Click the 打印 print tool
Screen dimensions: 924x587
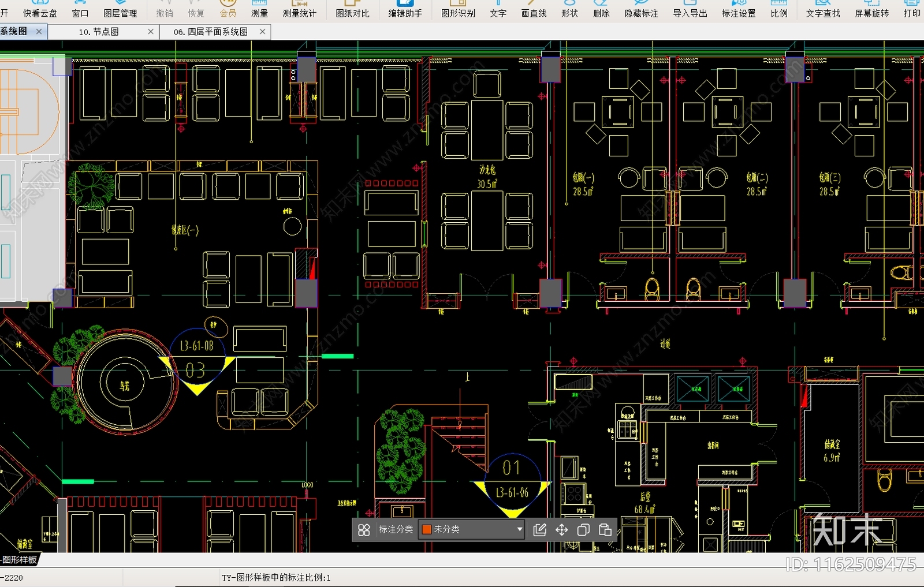click(912, 9)
